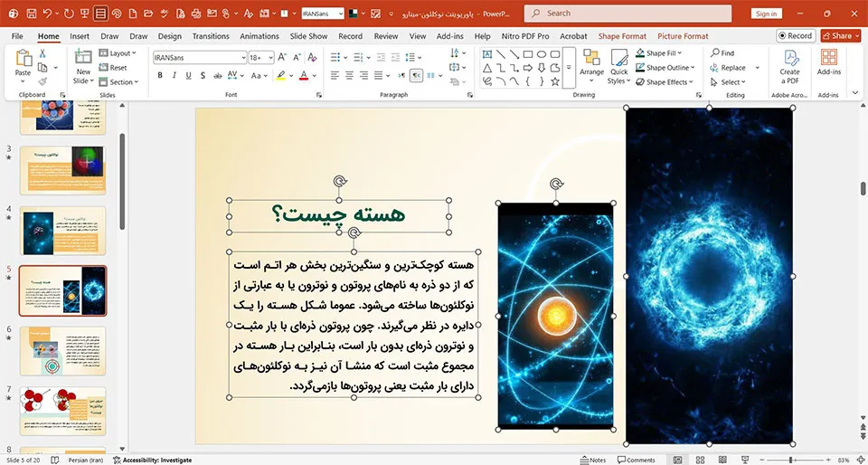
Task: Toggle Strikethrough formatting
Action: [217, 75]
